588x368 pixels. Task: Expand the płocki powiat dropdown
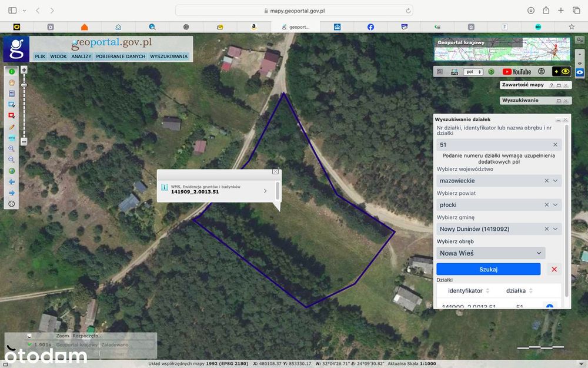(556, 205)
